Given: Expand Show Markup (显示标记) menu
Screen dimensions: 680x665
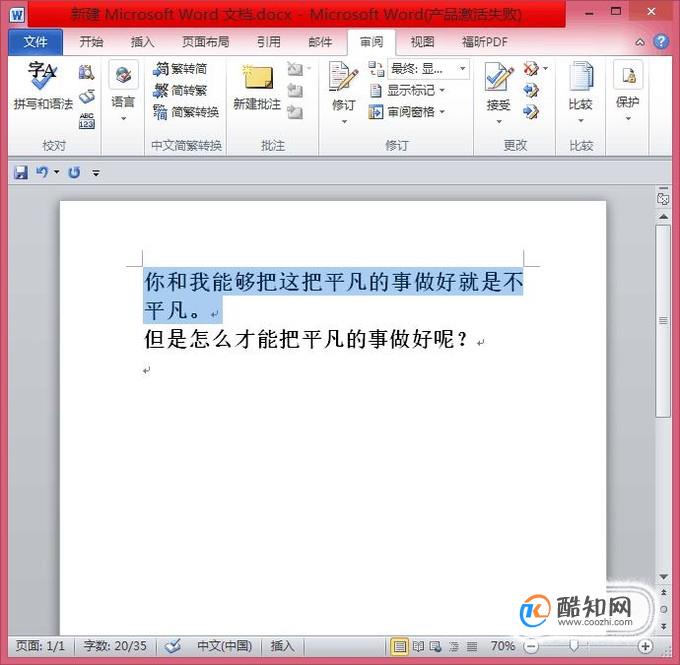Looking at the screenshot, I should [407, 90].
